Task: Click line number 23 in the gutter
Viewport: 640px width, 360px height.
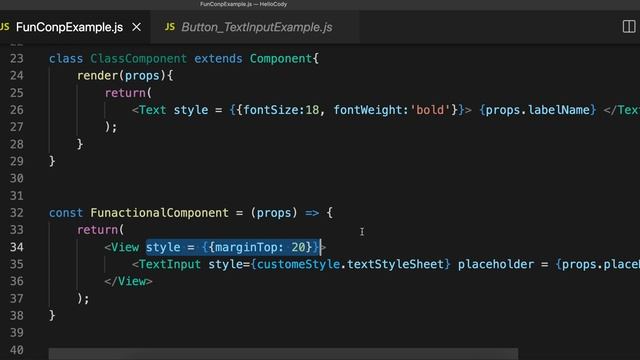Action: click(x=16, y=59)
